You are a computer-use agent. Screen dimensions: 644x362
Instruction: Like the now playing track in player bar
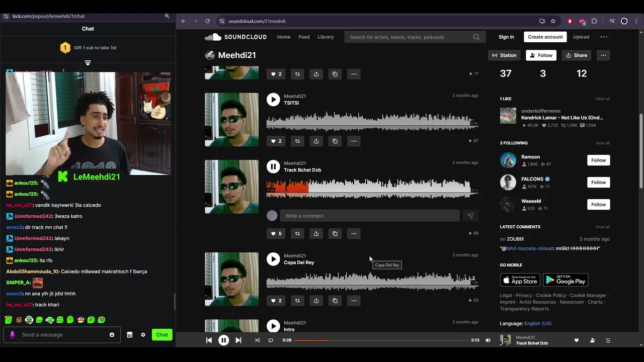coord(577,340)
